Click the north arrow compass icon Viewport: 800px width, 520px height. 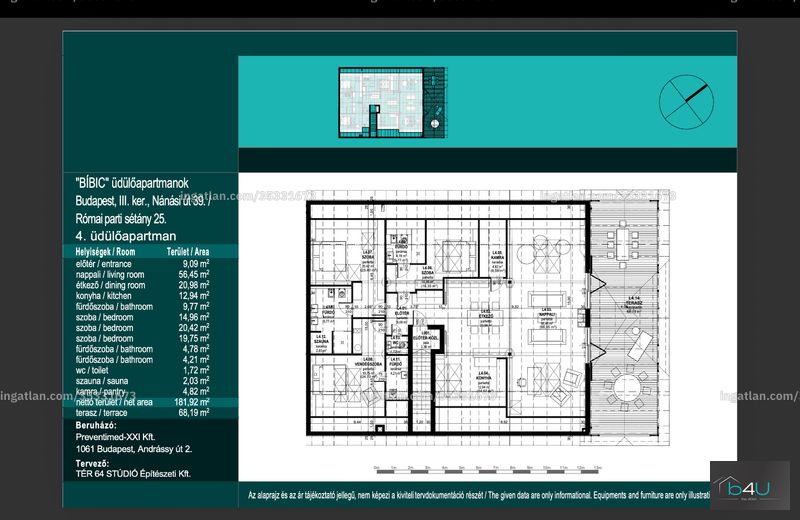[x=686, y=102]
